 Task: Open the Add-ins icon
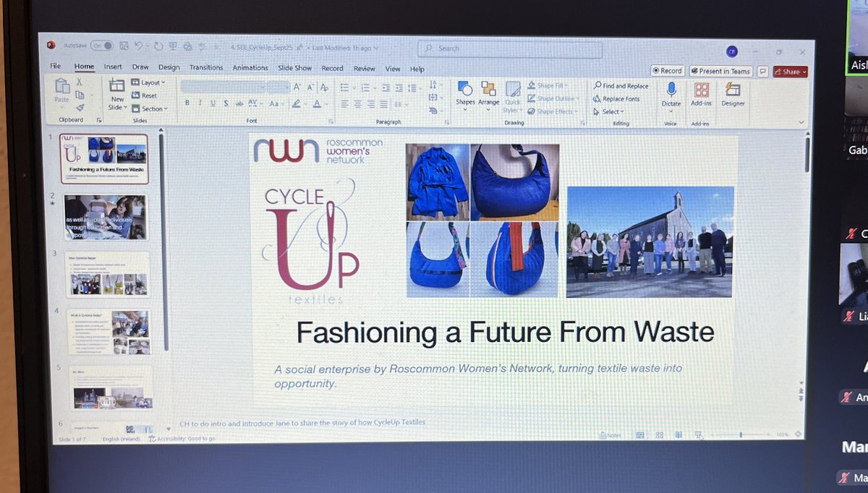701,90
